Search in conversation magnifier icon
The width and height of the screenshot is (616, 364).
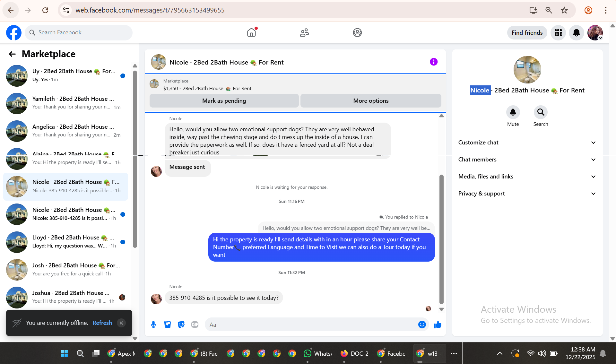tap(541, 112)
